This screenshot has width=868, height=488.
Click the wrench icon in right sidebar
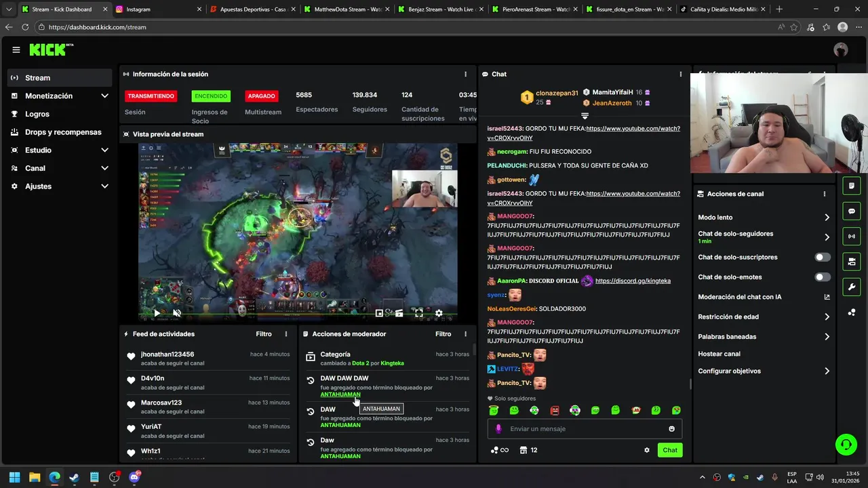point(852,287)
